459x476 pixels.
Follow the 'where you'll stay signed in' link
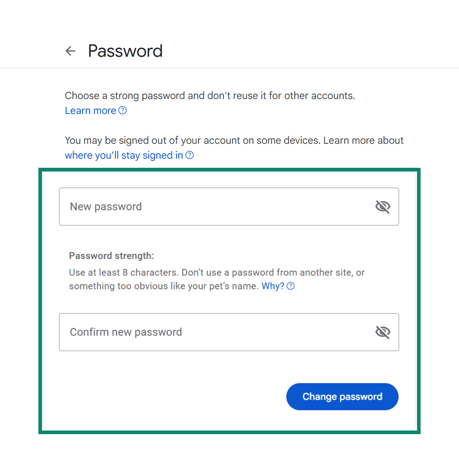(x=124, y=155)
